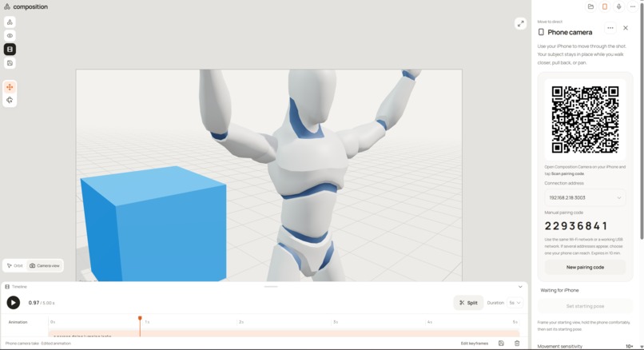Click the Timeline panel icon
The image size is (644, 350).
7,287
